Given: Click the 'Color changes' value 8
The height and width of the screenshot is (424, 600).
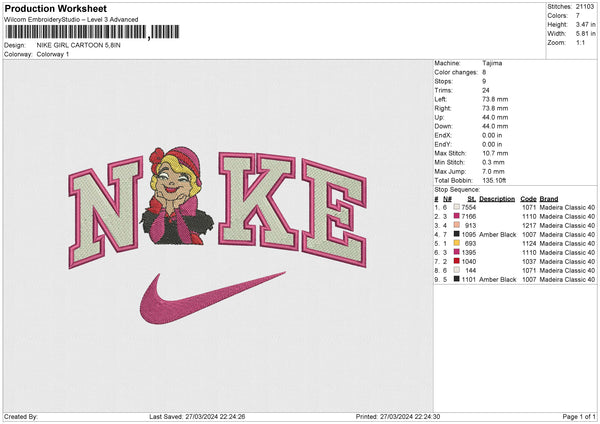Looking at the screenshot, I should click(484, 72).
